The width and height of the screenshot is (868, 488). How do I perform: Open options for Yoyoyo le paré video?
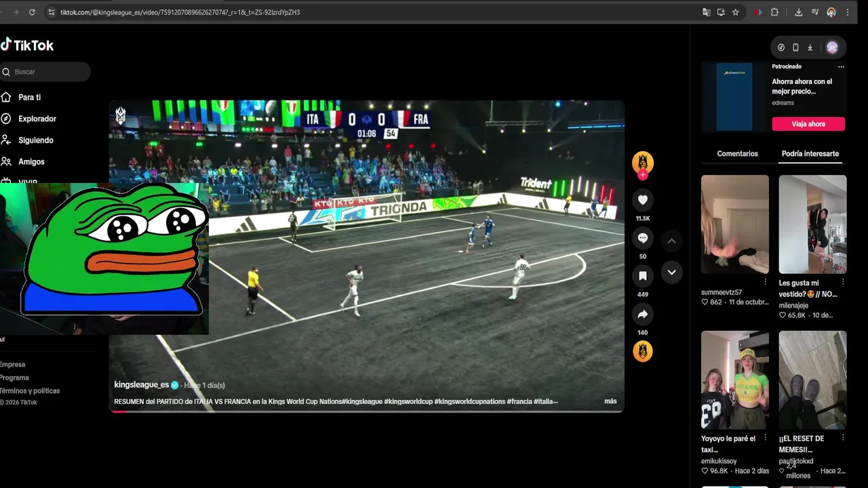click(766, 438)
